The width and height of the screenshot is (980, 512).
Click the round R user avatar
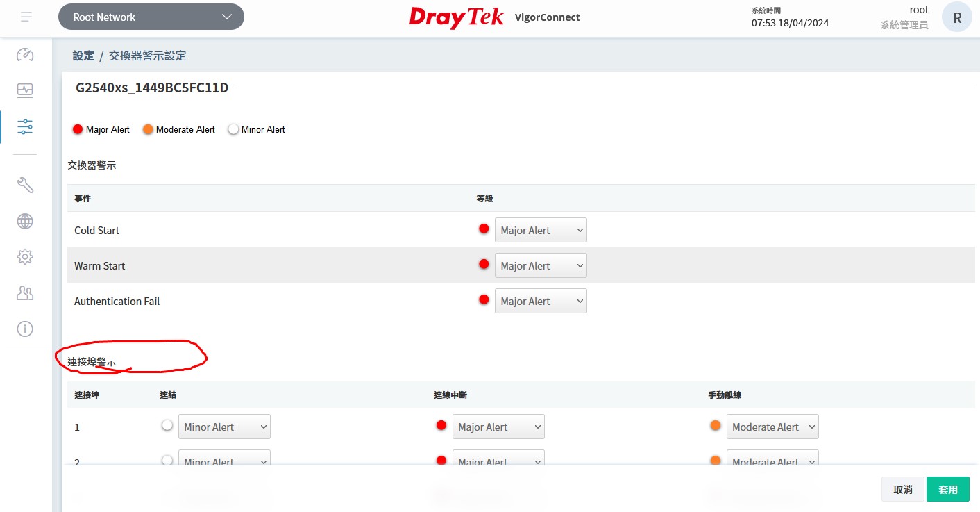pos(956,17)
